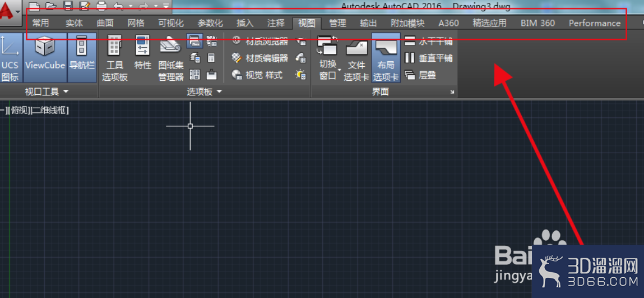Viewport: 644px width, 298px height.
Task: Click the 层叠 cascade windows button
Action: (x=420, y=75)
